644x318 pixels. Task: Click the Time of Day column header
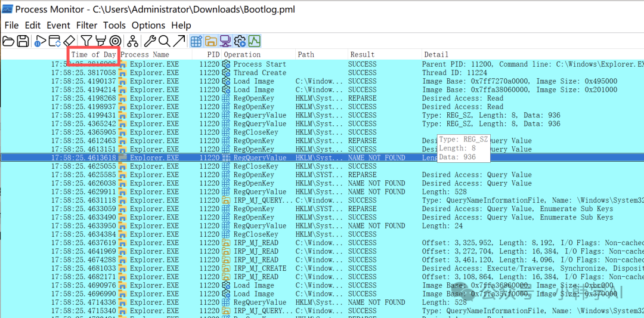pos(93,55)
